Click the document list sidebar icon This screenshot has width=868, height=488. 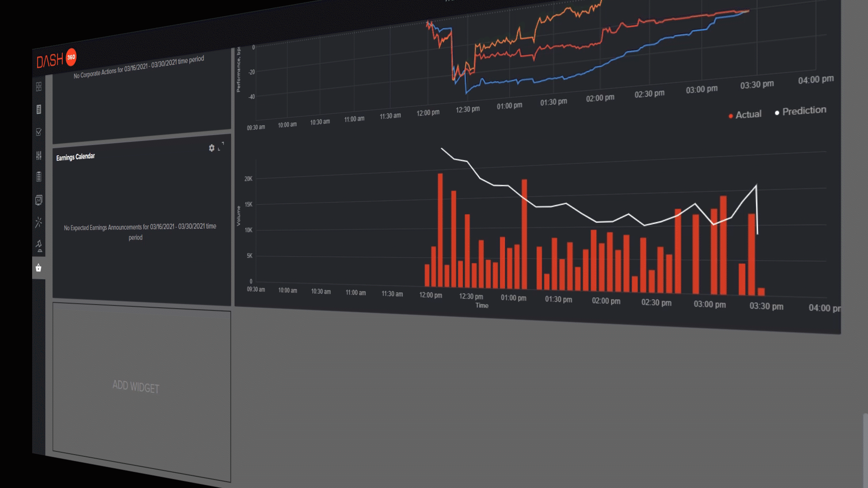click(x=39, y=109)
